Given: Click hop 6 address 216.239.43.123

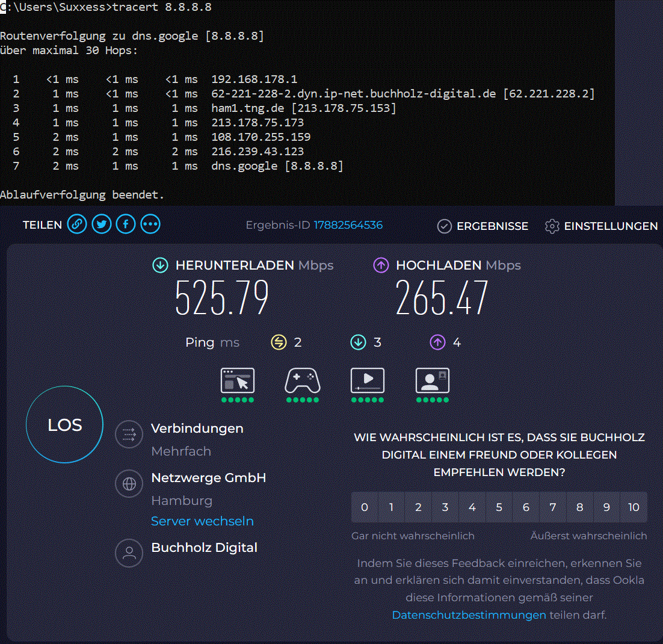Looking at the screenshot, I should [257, 151].
